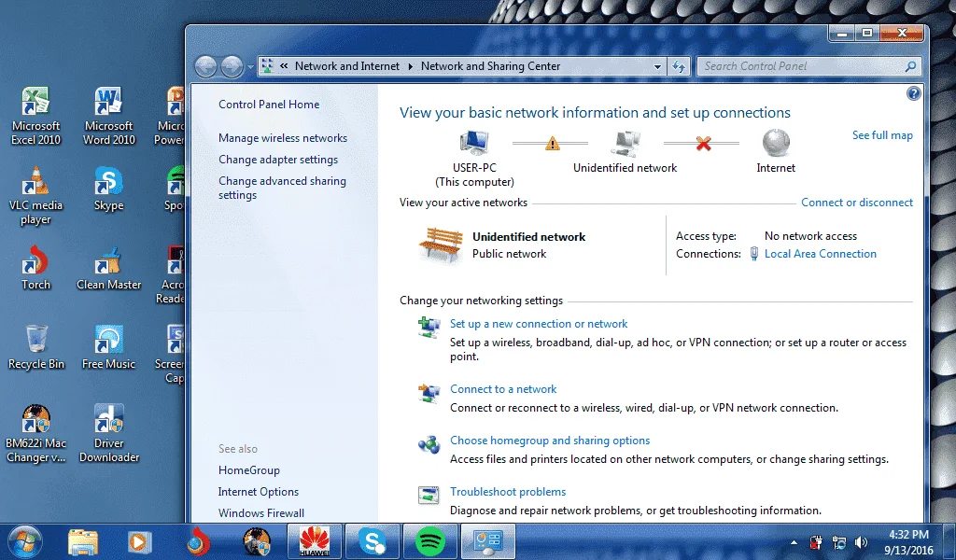Screen dimensions: 956x560
Task: Select the Torch browser desktop icon
Action: (36, 268)
